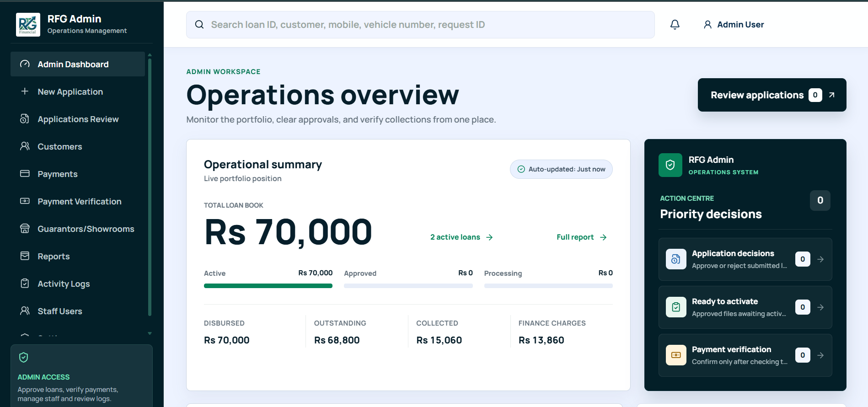Image resolution: width=868 pixels, height=407 pixels.
Task: Open the Full report link
Action: 582,237
